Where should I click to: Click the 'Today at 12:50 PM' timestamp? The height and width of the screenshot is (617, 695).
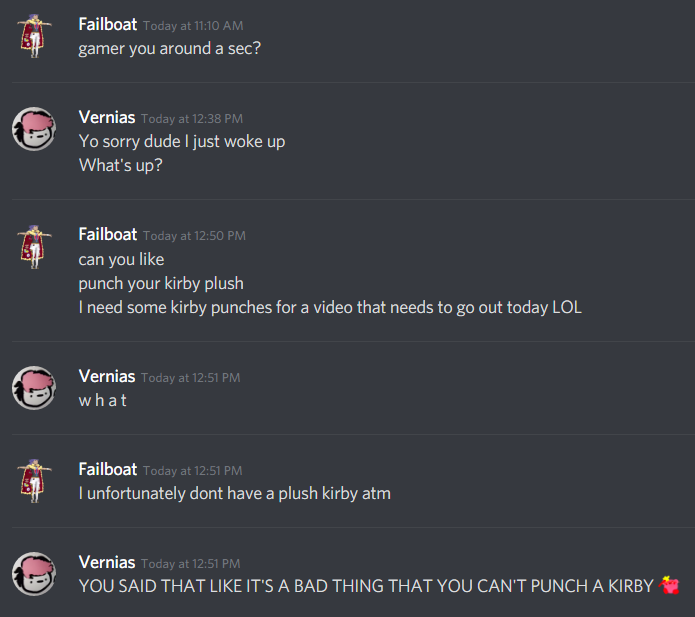(x=194, y=236)
